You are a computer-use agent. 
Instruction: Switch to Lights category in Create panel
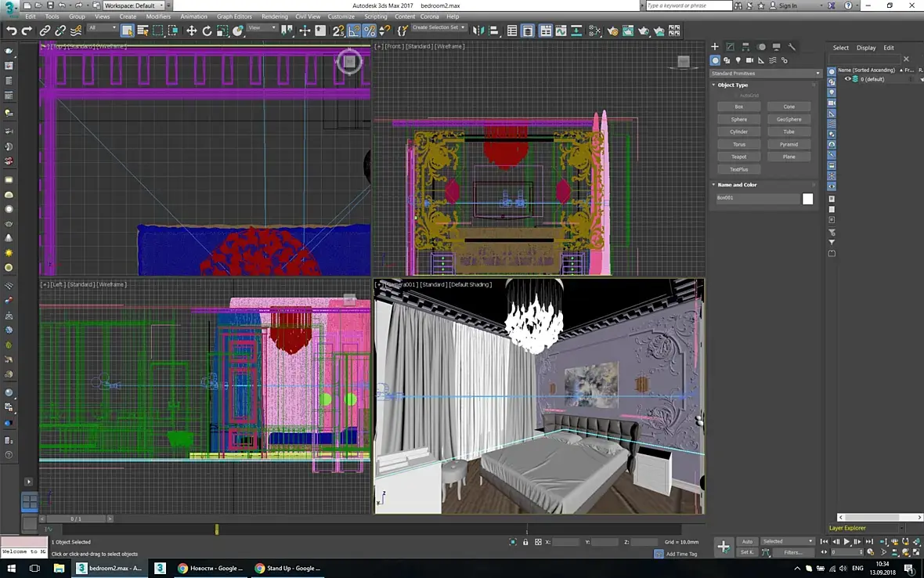pyautogui.click(x=738, y=60)
